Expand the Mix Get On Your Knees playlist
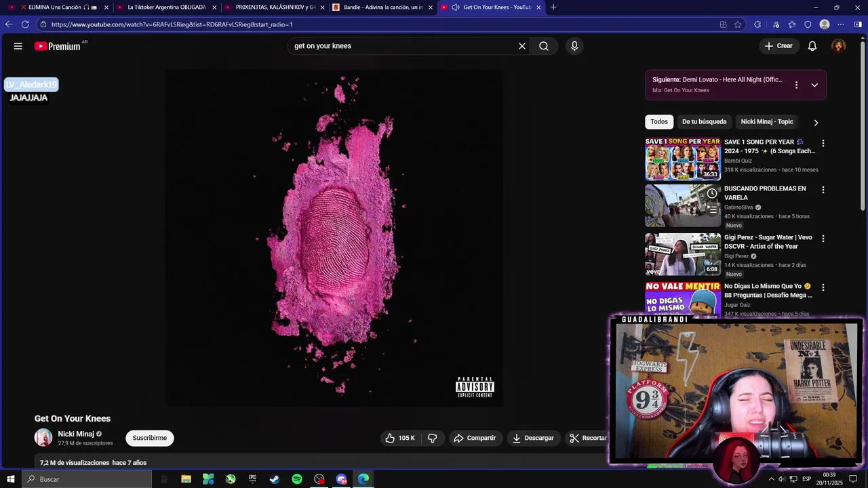The width and height of the screenshot is (868, 488). 814,85
